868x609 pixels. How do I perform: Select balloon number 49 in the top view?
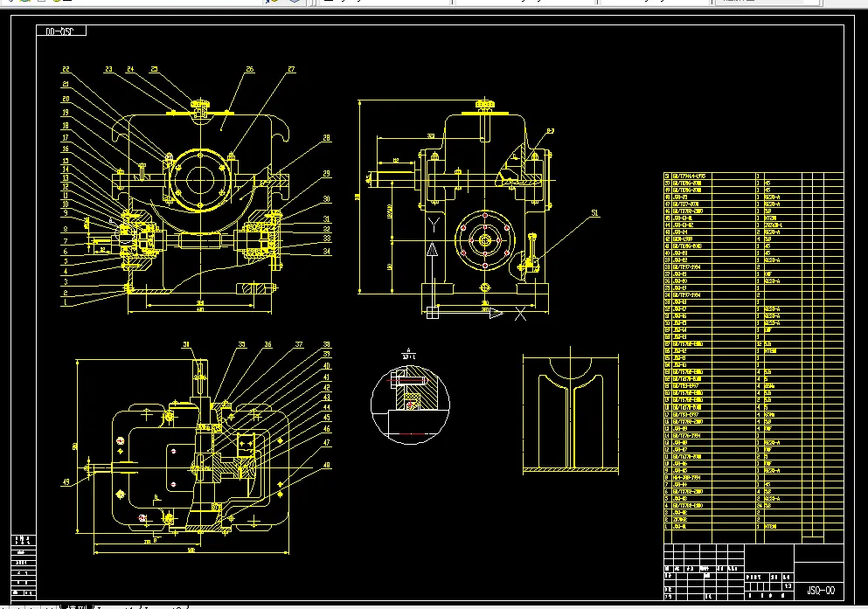click(66, 481)
